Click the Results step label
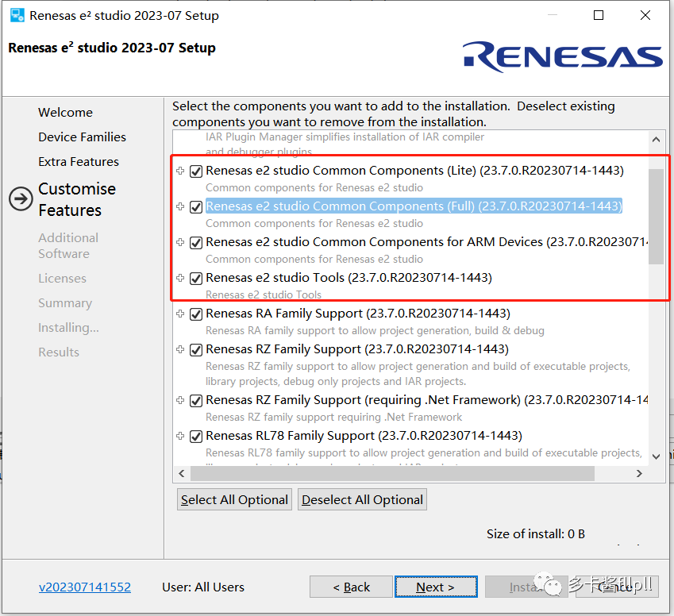The image size is (674, 616). 59,352
